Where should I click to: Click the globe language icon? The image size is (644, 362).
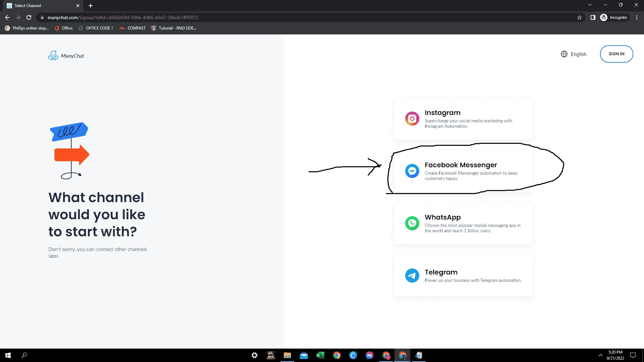click(564, 54)
